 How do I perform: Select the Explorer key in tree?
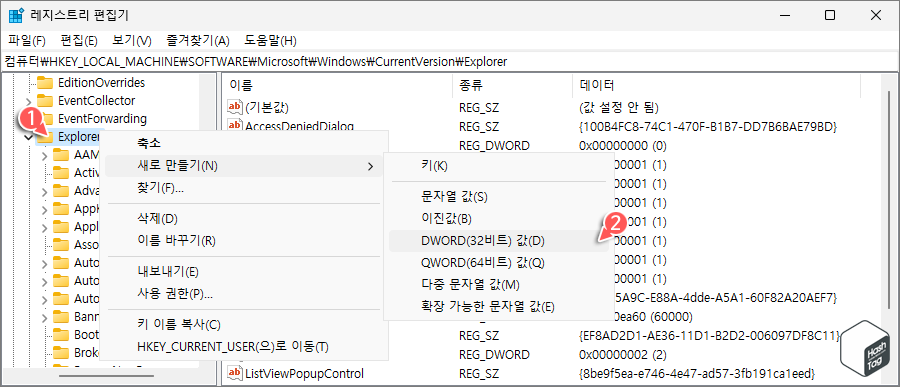(x=80, y=137)
